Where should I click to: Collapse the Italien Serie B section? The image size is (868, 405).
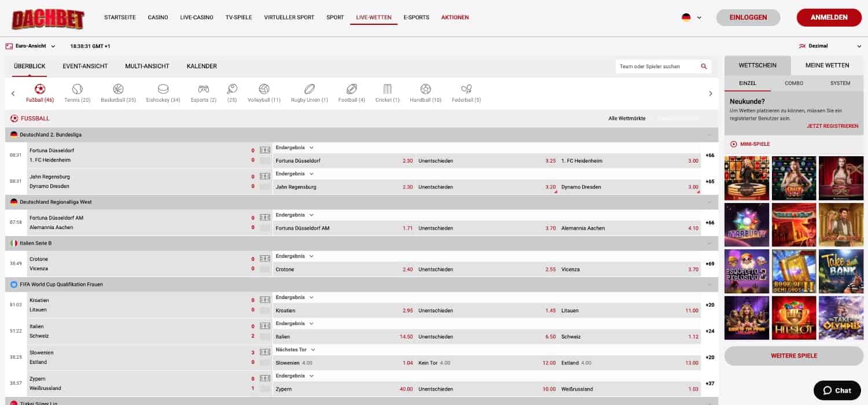709,244
